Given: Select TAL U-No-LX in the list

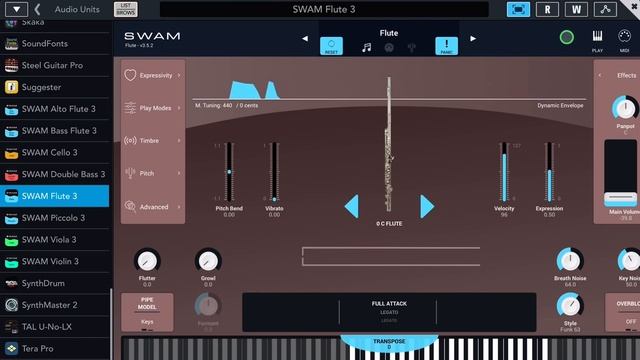Looking at the screenshot, I should click(x=55, y=327).
